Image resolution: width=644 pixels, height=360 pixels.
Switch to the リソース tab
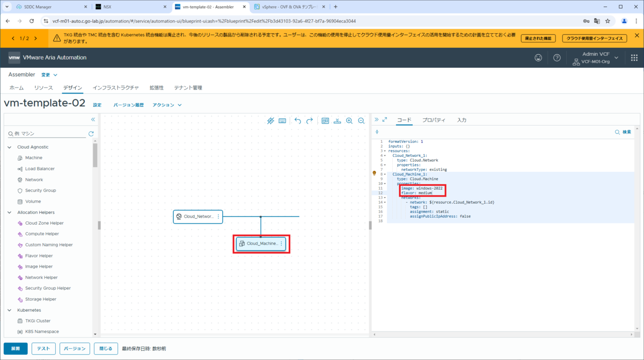pos(43,88)
